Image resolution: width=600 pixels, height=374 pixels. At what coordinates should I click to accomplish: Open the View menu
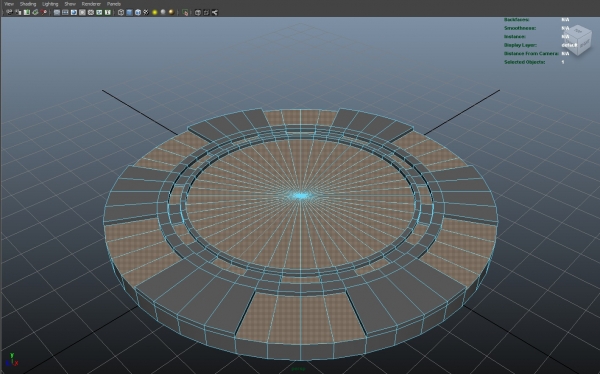coord(8,4)
